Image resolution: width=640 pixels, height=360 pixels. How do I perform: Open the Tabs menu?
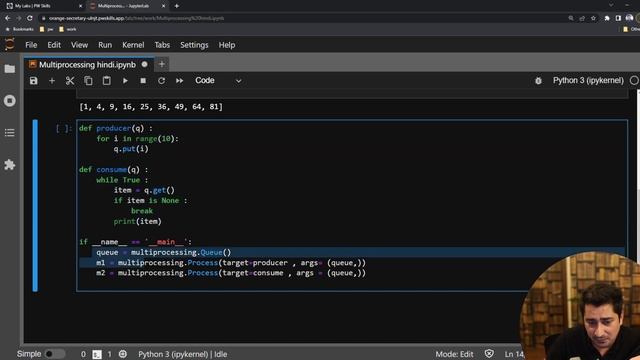pyautogui.click(x=162, y=45)
